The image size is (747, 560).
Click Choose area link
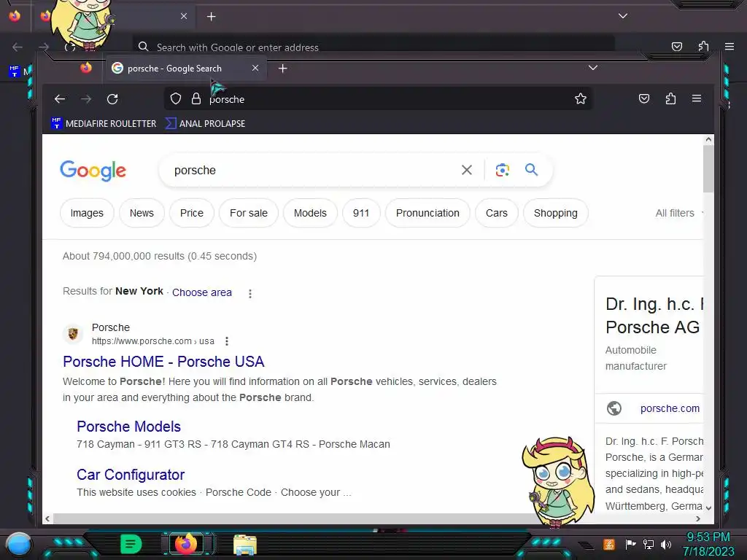pos(202,292)
